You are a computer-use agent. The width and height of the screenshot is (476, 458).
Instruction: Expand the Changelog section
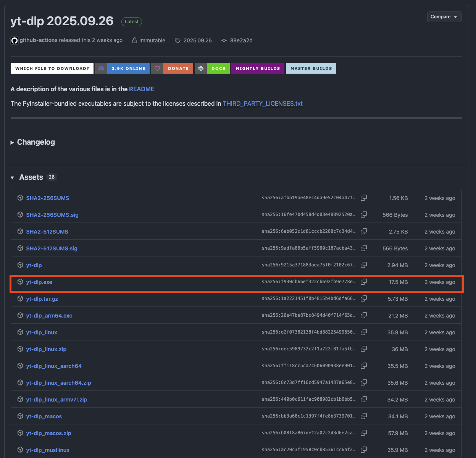[x=33, y=142]
